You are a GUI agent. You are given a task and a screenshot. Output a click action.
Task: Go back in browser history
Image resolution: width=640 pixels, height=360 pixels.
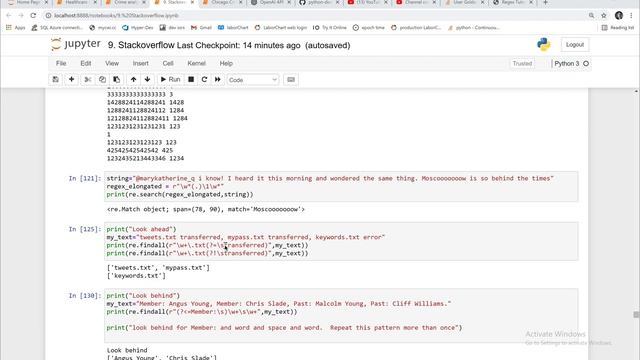9,16
